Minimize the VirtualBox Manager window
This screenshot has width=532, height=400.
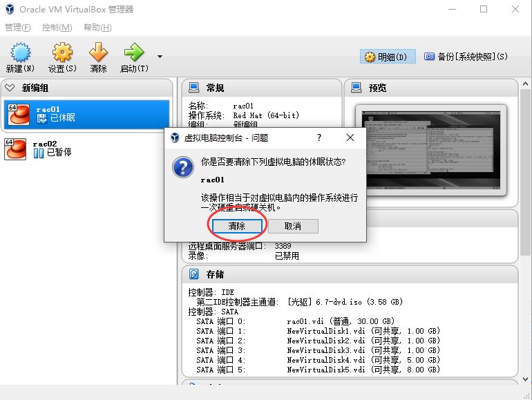click(453, 9)
